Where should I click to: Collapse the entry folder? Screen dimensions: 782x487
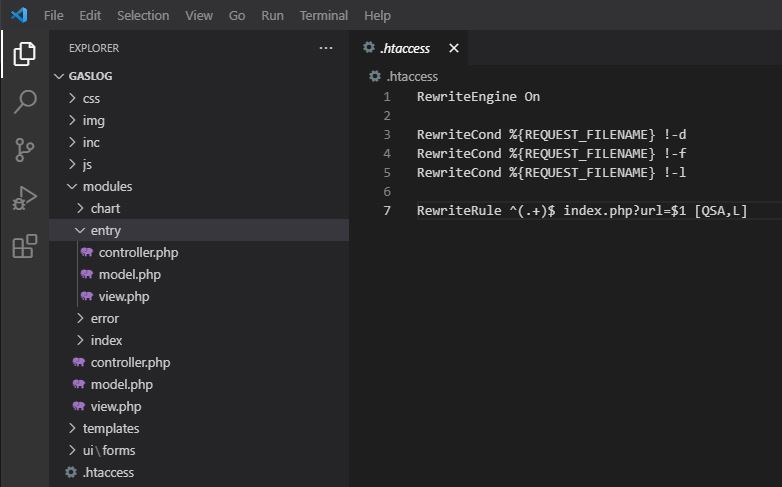coord(105,230)
